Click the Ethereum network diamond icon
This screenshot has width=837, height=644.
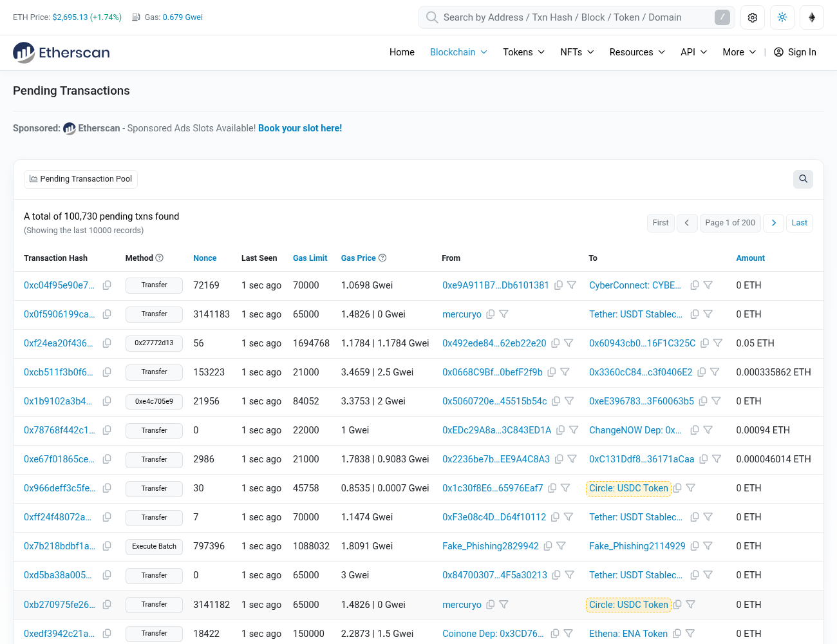tap(812, 17)
